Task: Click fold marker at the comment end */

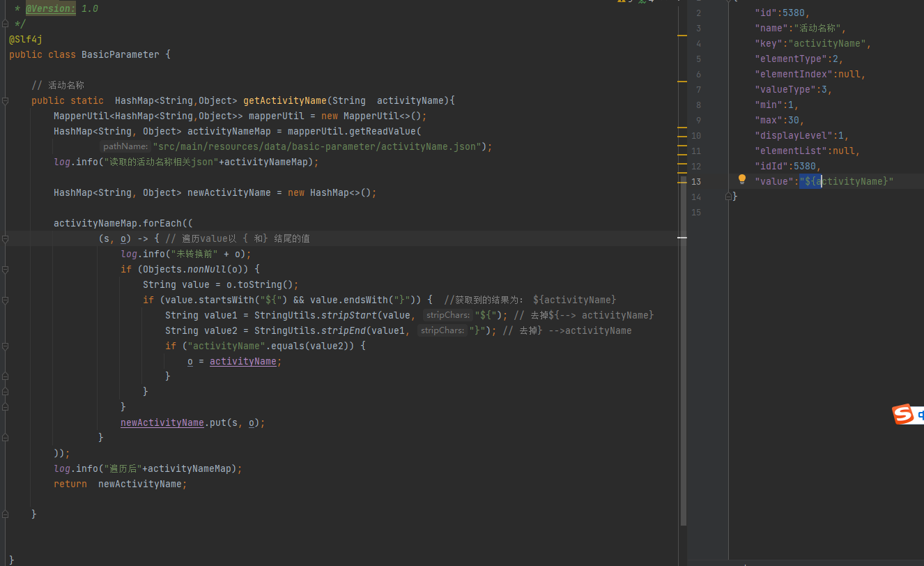Action: pyautogui.click(x=5, y=24)
